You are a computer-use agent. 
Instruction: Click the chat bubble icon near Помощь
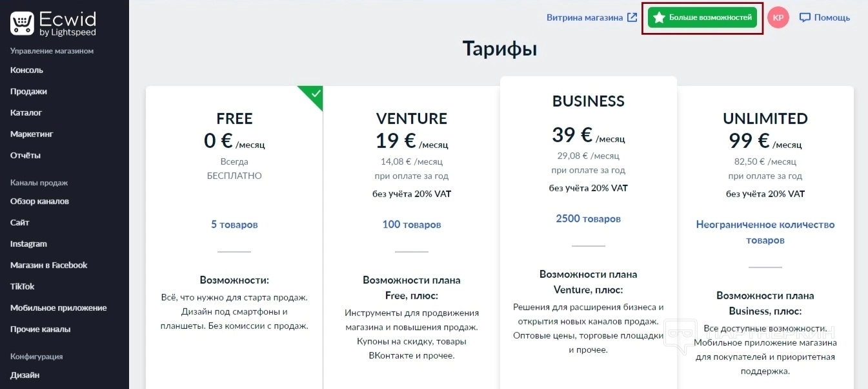[805, 18]
